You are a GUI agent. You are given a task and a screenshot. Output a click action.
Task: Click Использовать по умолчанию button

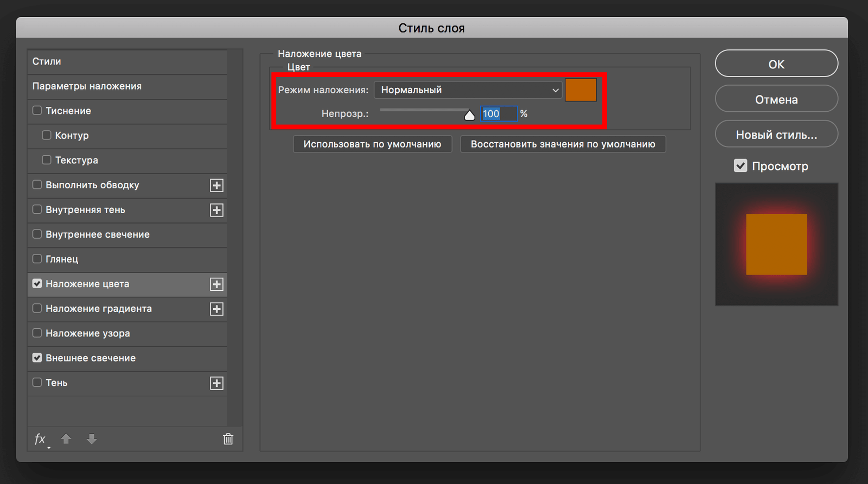point(372,144)
